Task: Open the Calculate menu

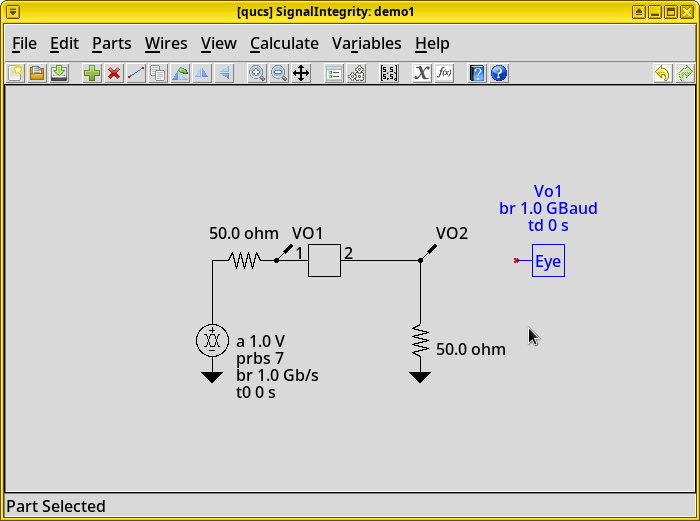Action: point(284,43)
